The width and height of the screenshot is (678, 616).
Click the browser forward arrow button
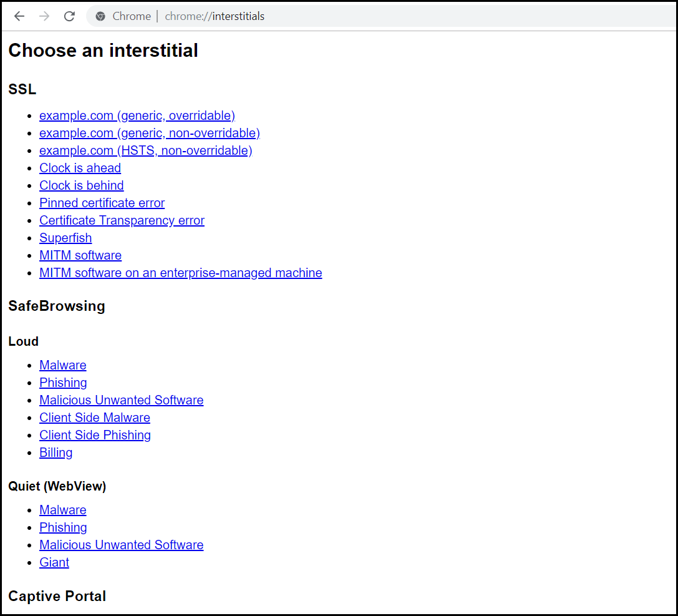tap(44, 16)
